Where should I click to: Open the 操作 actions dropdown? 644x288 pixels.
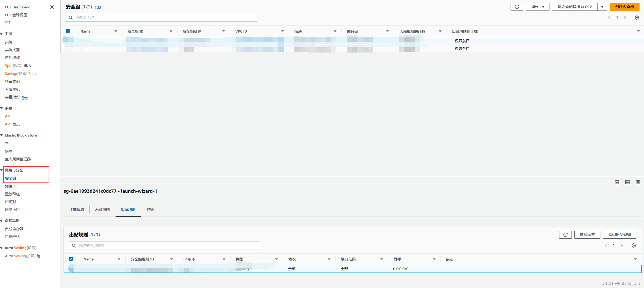pos(537,7)
